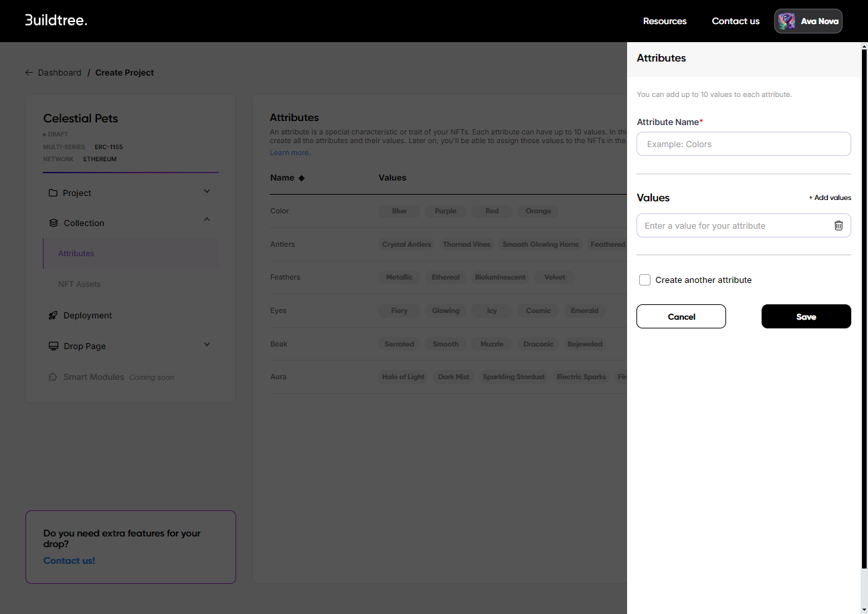
Task: Click the Buildtree logo
Action: pos(56,20)
